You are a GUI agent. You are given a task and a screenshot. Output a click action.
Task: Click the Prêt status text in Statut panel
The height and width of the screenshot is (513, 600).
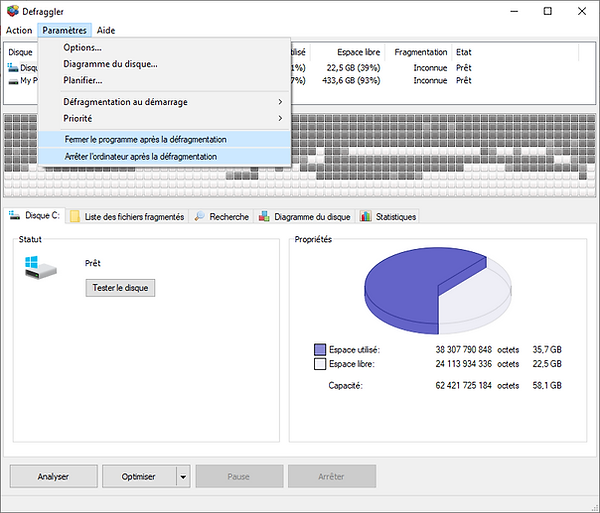[x=93, y=263]
